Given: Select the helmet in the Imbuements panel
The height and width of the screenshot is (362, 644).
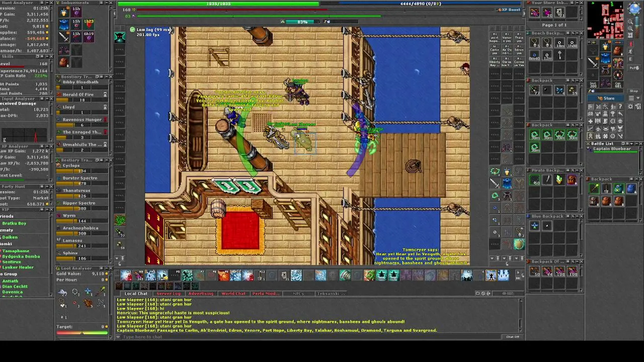Looking at the screenshot, I should click(64, 11).
